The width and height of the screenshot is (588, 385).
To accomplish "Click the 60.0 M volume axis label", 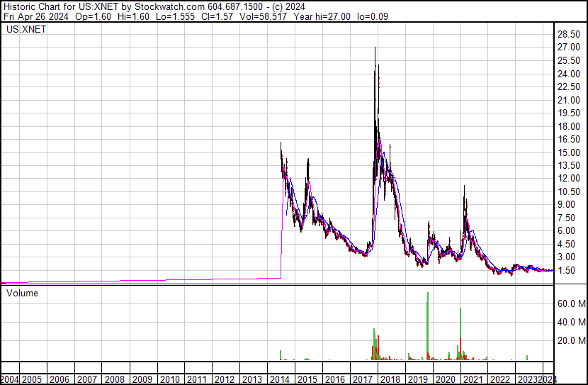I will [x=570, y=303].
